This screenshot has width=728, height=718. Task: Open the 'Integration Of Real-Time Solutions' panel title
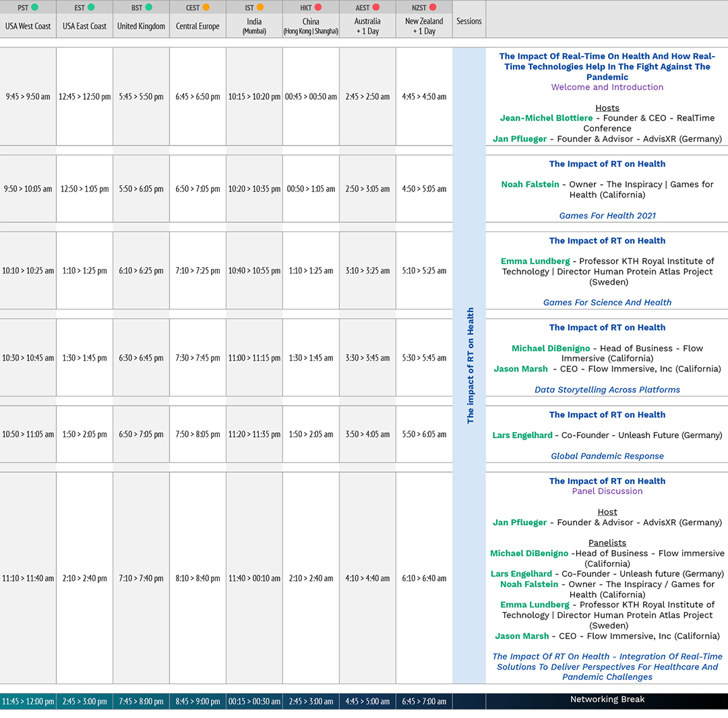click(x=607, y=667)
